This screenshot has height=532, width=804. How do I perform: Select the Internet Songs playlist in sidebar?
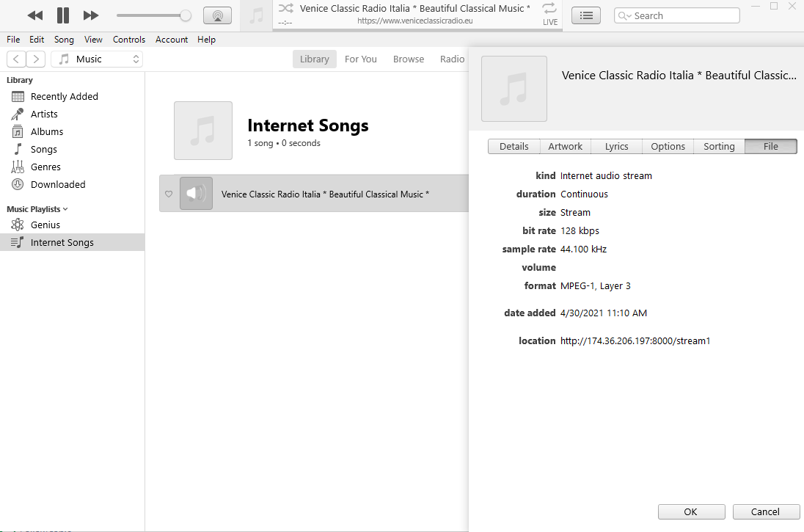click(x=73, y=242)
